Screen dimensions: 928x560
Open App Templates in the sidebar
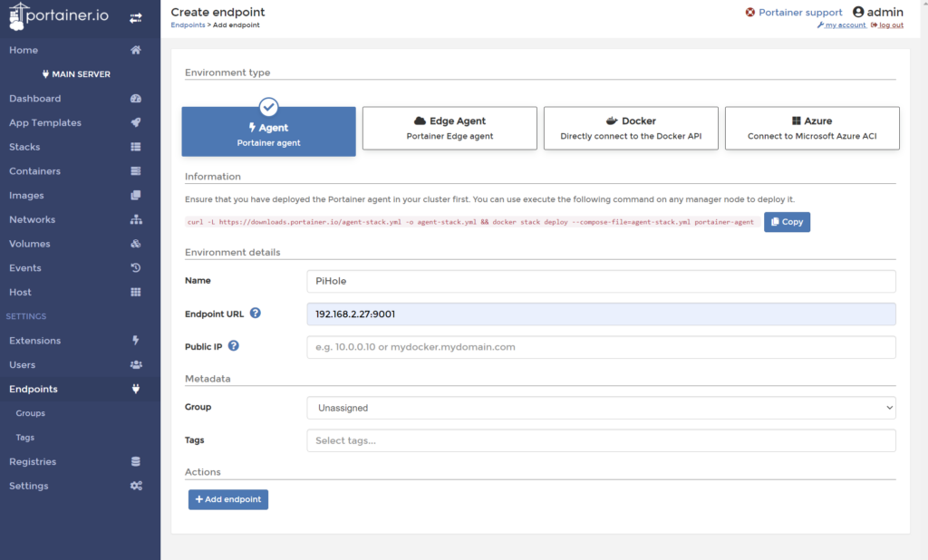(80, 122)
